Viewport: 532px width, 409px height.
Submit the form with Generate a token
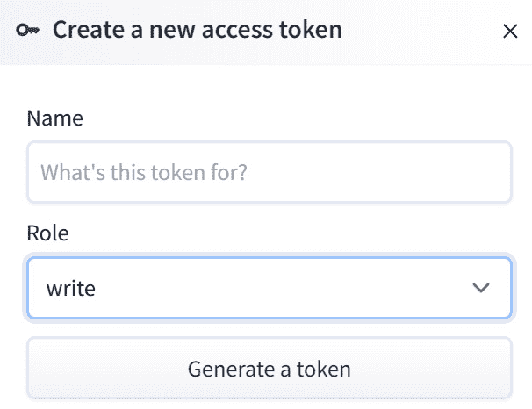(269, 368)
